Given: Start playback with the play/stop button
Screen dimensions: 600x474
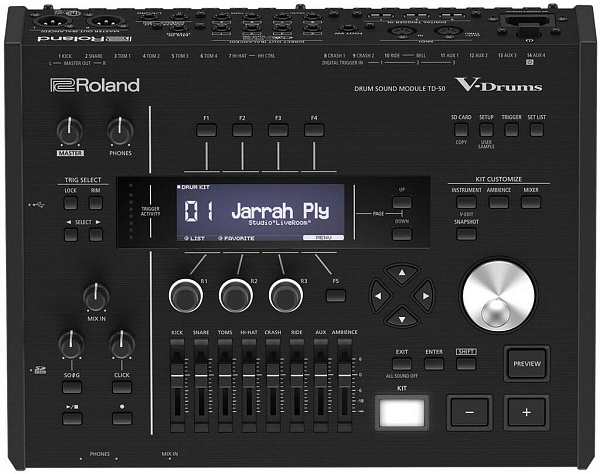Looking at the screenshot, I should (x=72, y=419).
